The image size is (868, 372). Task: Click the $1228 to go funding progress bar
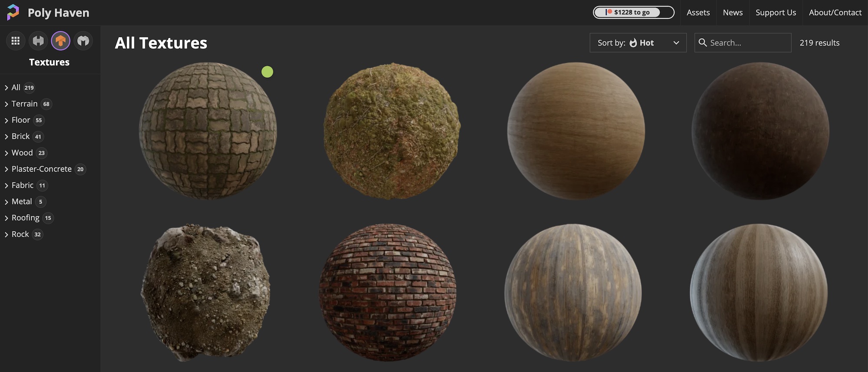pyautogui.click(x=633, y=12)
